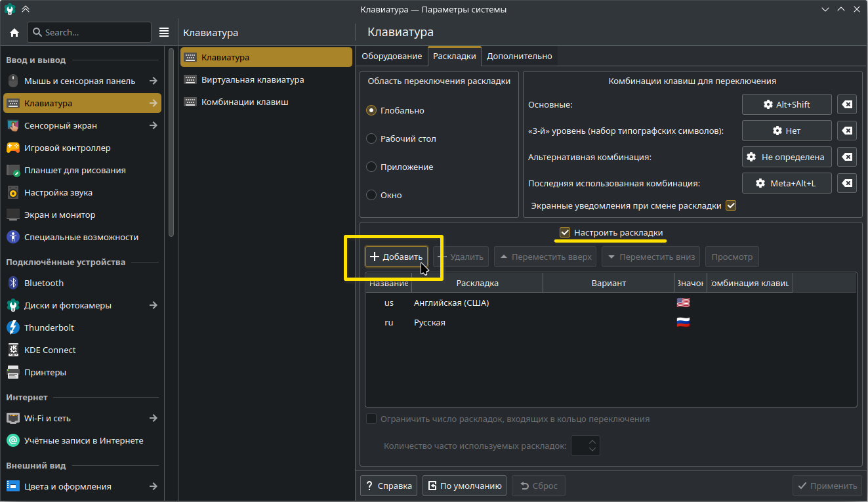This screenshot has width=868, height=502.
Task: Switch to the Оборудование tab
Action: (392, 56)
